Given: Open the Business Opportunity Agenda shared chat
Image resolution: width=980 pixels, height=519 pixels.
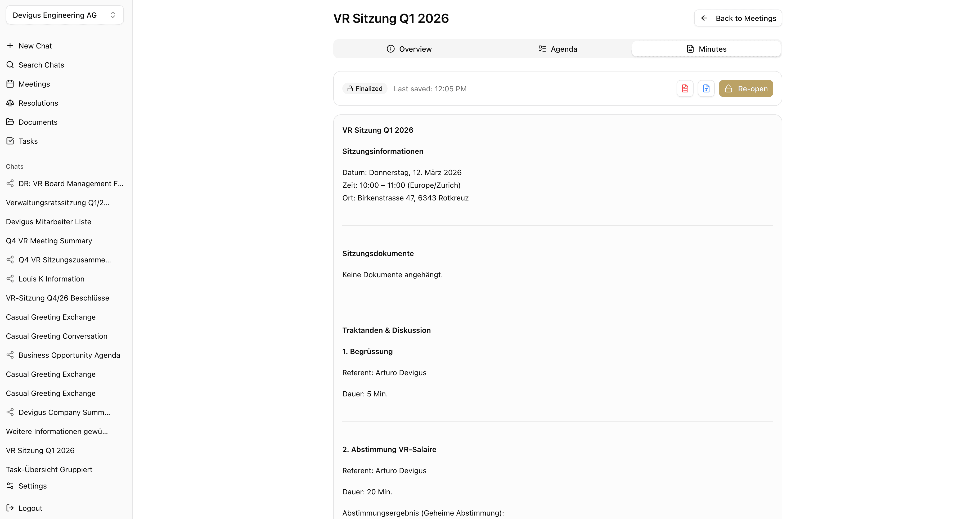Looking at the screenshot, I should 69,355.
